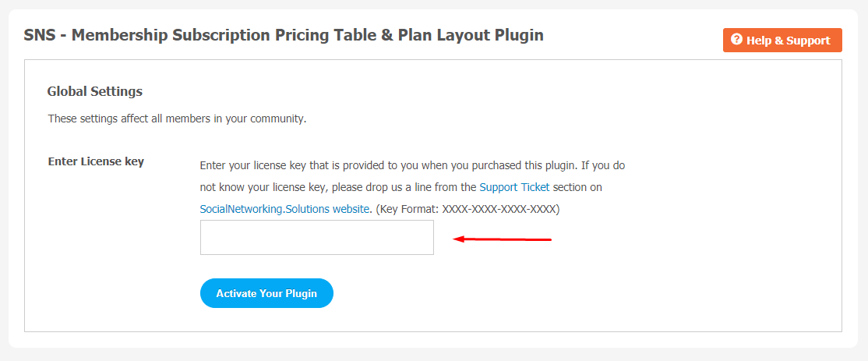Click the tail end of the red arrow
Screen dimensions: 868x361
(548, 239)
